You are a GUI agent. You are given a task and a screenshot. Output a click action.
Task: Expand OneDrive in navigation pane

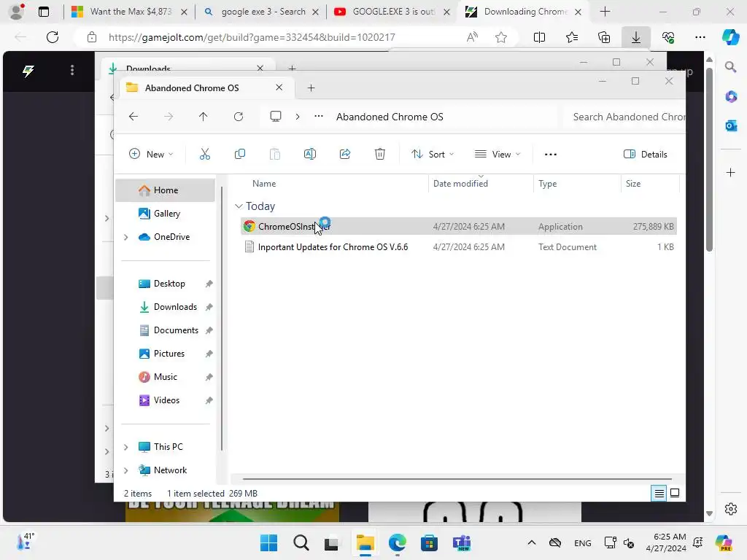(125, 237)
